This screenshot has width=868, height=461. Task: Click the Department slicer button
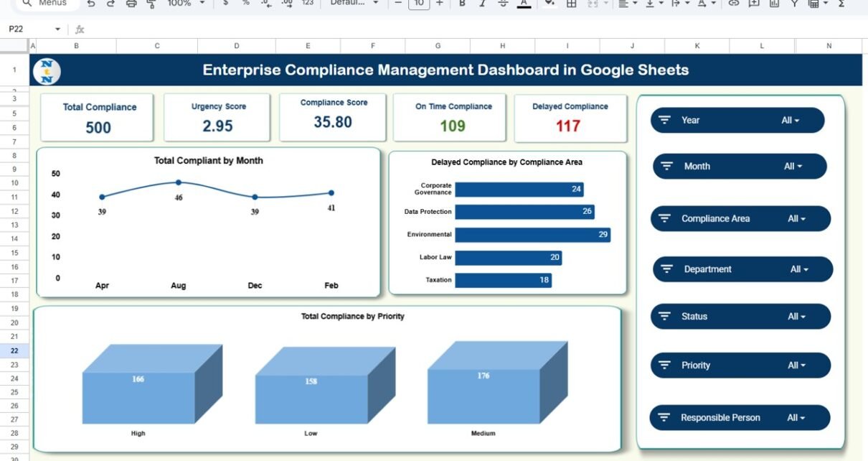click(x=742, y=269)
